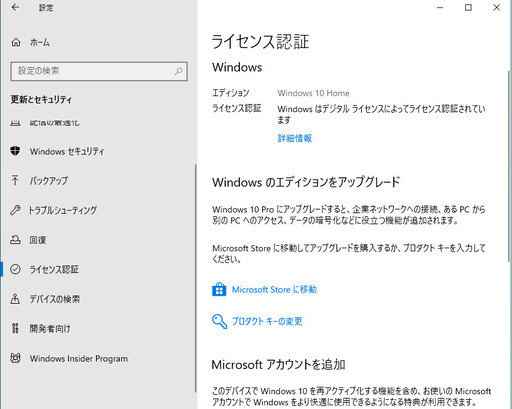The width and height of the screenshot is (512, 409).
Task: Click the デバイスの検索 person-pin icon
Action: 15,299
